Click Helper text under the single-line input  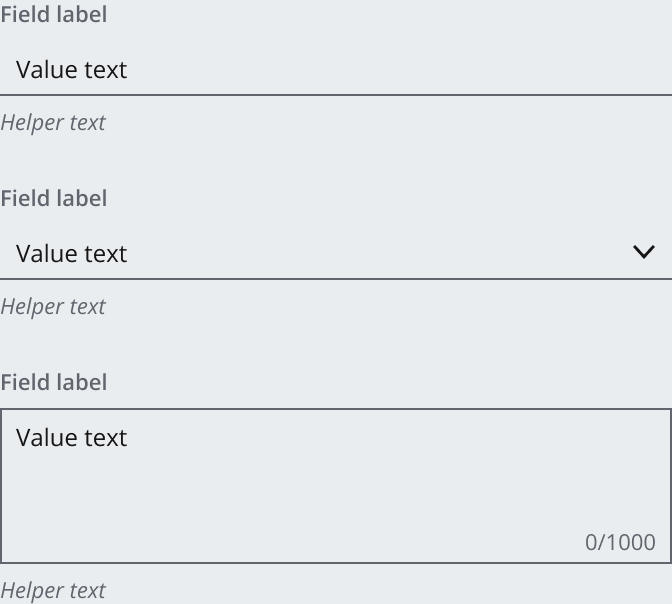[53, 123]
